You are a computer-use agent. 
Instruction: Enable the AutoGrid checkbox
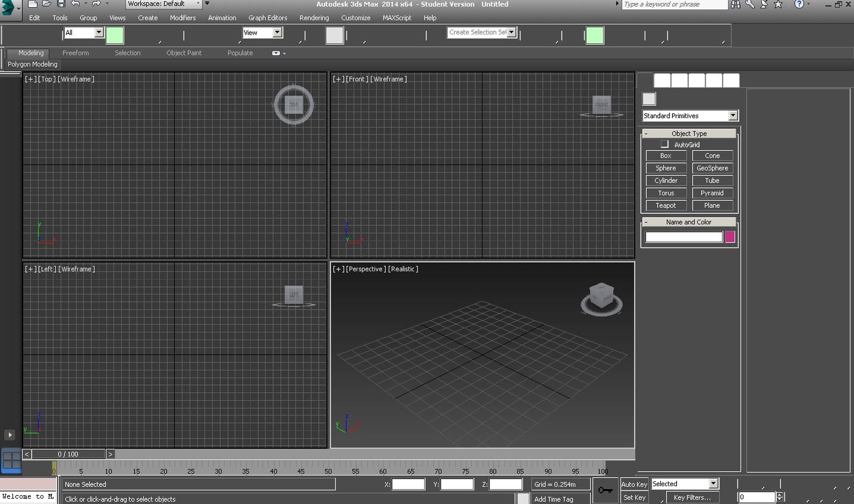pos(665,144)
